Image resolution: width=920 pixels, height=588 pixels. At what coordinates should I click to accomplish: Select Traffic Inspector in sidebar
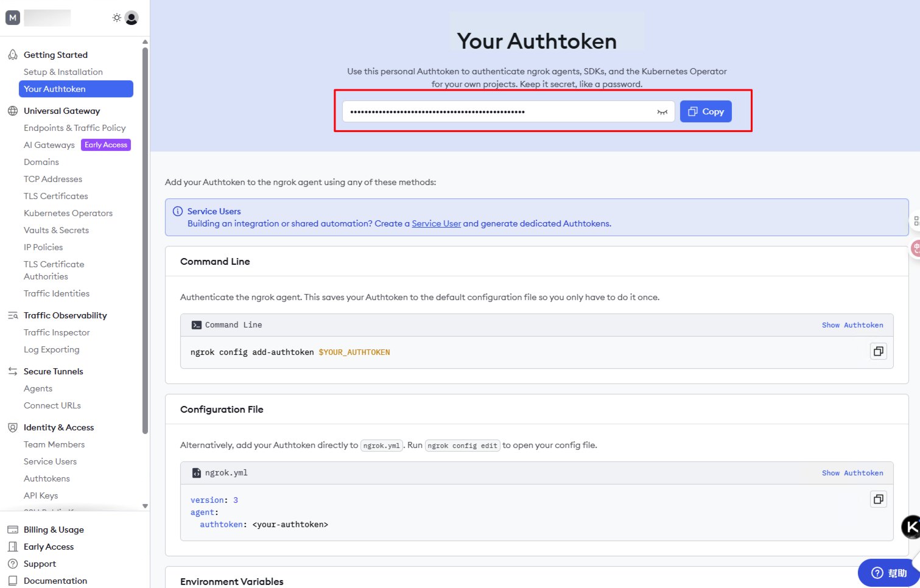(x=57, y=332)
